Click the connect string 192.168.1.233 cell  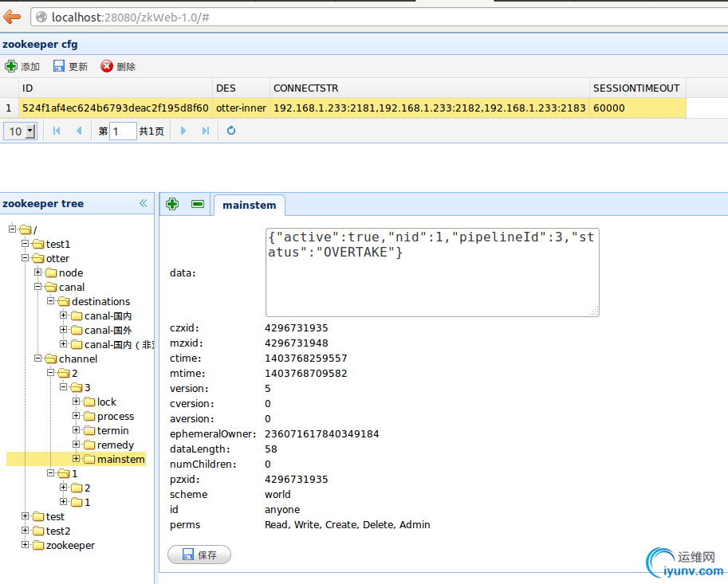pos(430,108)
